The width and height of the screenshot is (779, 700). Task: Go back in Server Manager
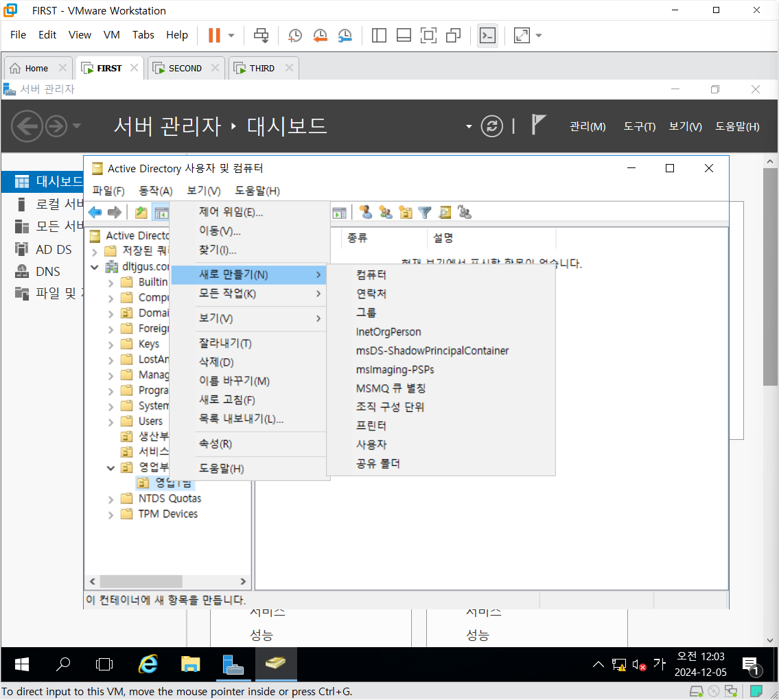(x=27, y=126)
